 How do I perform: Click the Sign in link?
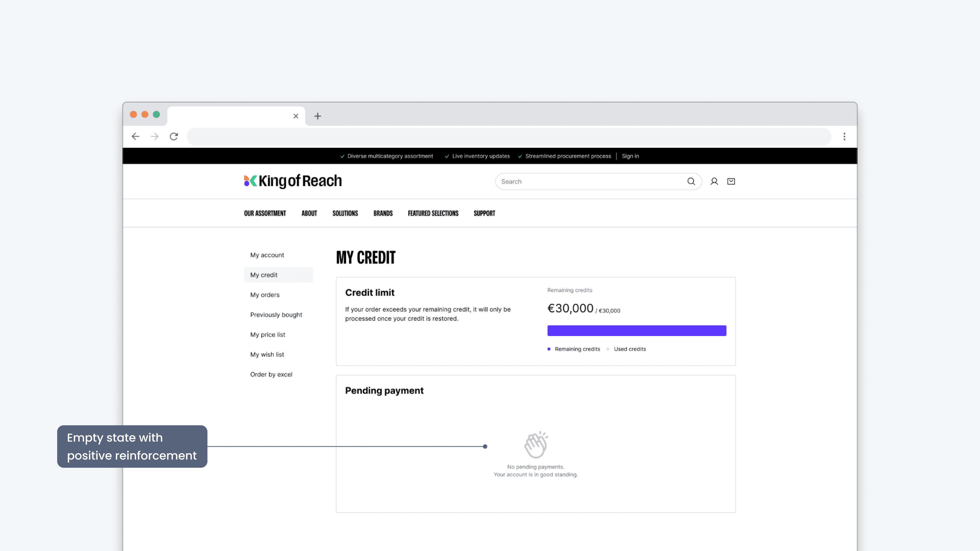tap(630, 156)
